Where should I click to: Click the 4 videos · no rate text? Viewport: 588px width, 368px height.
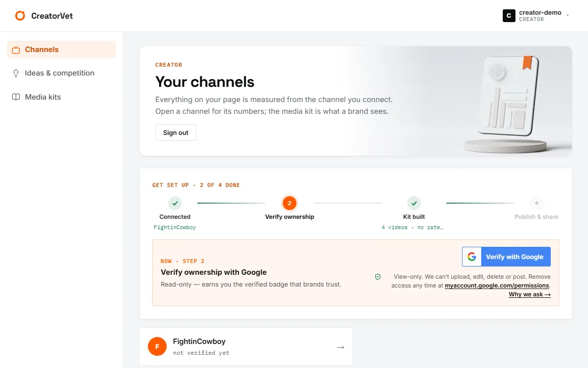click(413, 228)
